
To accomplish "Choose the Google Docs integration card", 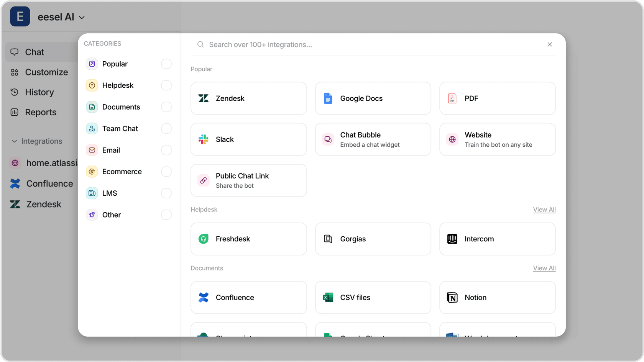I will pos(373,98).
